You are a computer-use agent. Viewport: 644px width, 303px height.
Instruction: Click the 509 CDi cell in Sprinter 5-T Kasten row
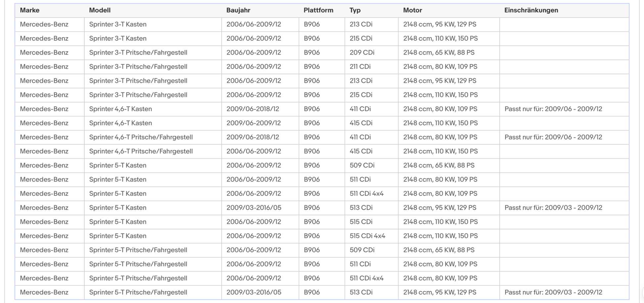point(362,165)
